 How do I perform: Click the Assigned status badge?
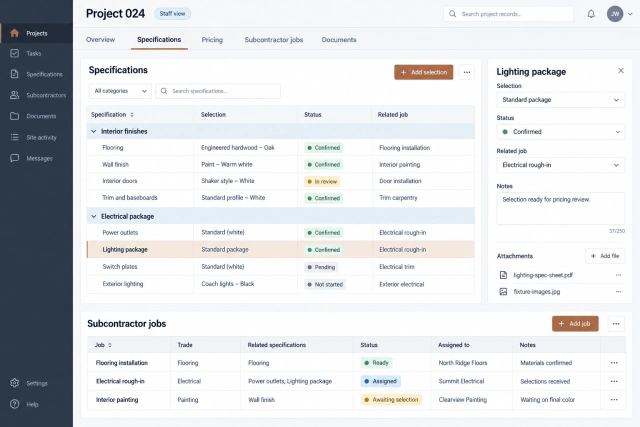[380, 381]
